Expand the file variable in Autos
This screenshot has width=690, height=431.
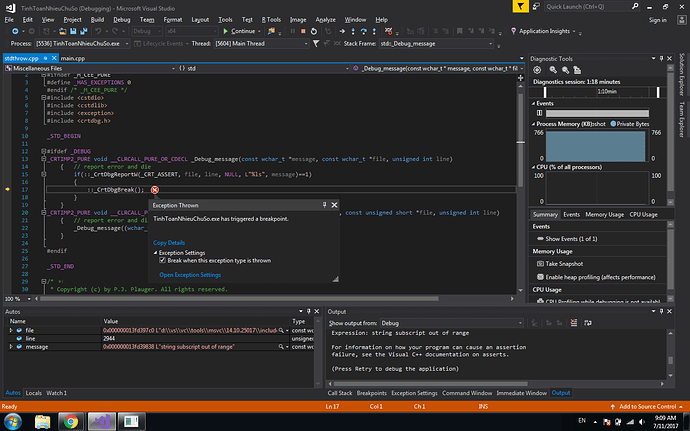click(x=10, y=330)
